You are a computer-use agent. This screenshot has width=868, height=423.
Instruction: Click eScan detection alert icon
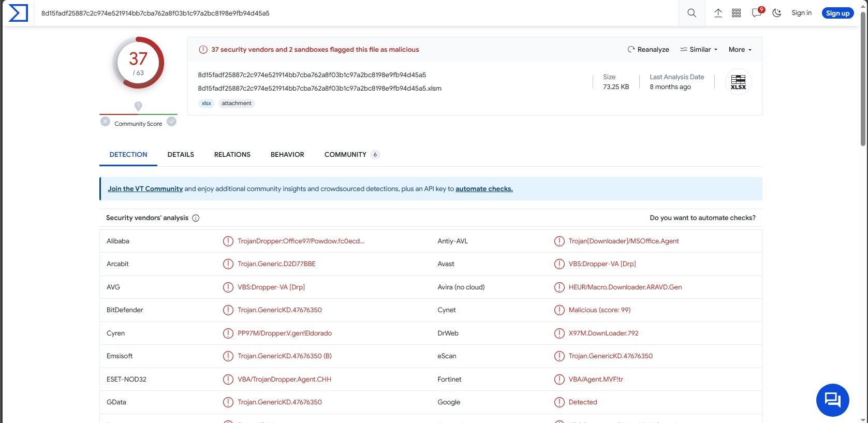pyautogui.click(x=560, y=356)
